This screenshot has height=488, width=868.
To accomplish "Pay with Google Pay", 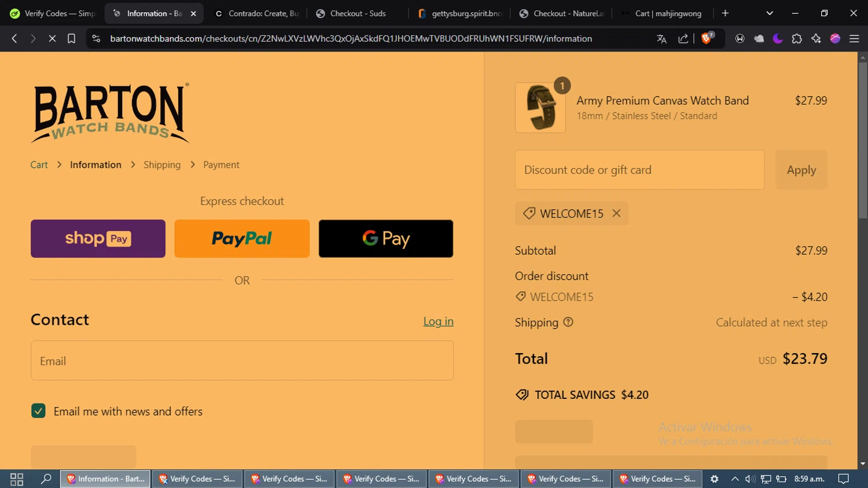I will (386, 239).
